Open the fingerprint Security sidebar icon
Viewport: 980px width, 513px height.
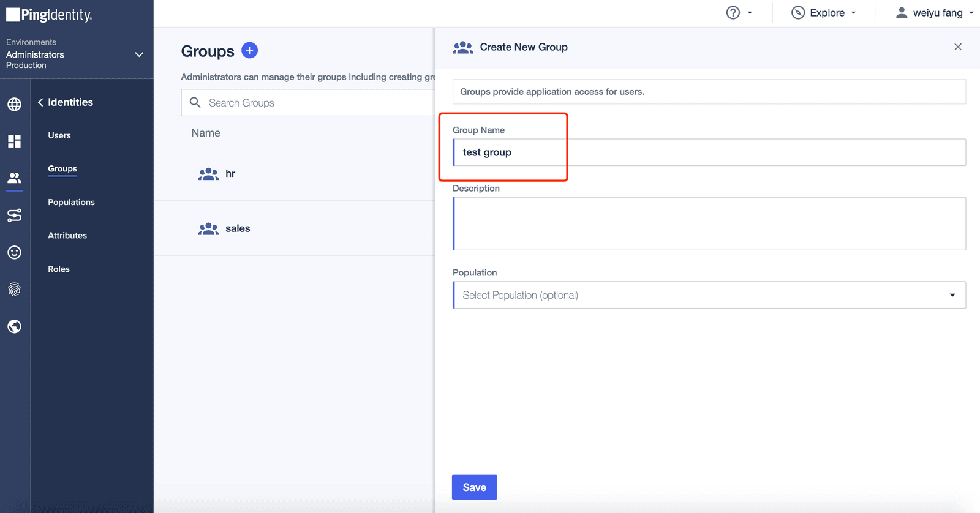pyautogui.click(x=15, y=290)
